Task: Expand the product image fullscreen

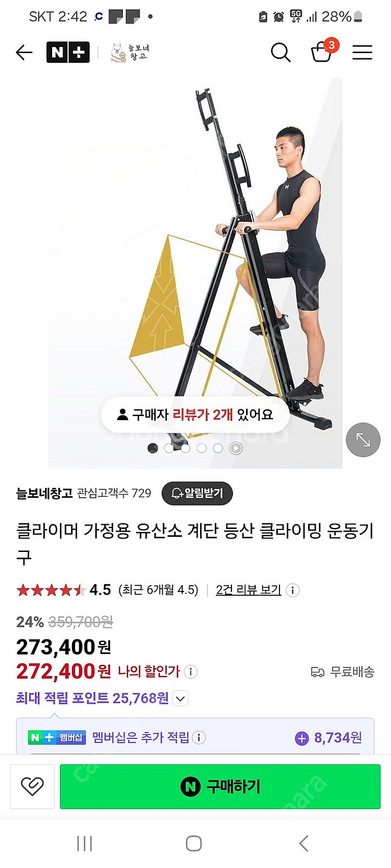Action: (363, 440)
